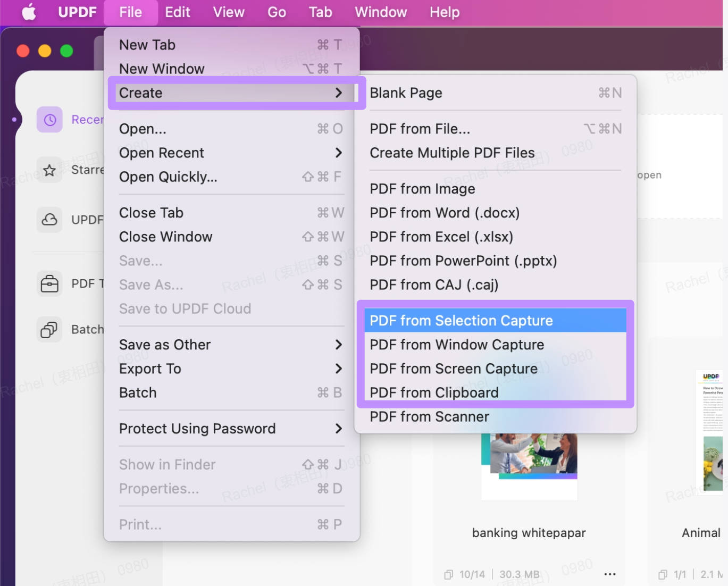Click page count icon under banking whitepapar

point(449,574)
